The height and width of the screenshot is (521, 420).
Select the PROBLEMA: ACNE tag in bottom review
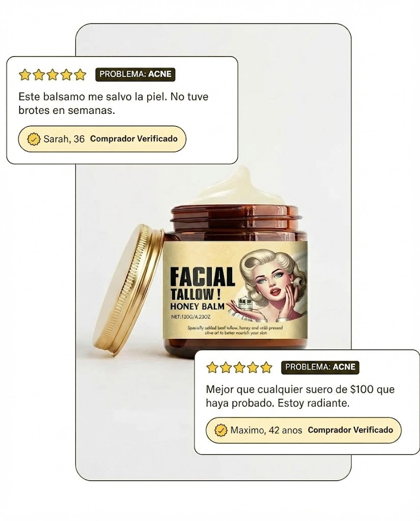click(320, 367)
